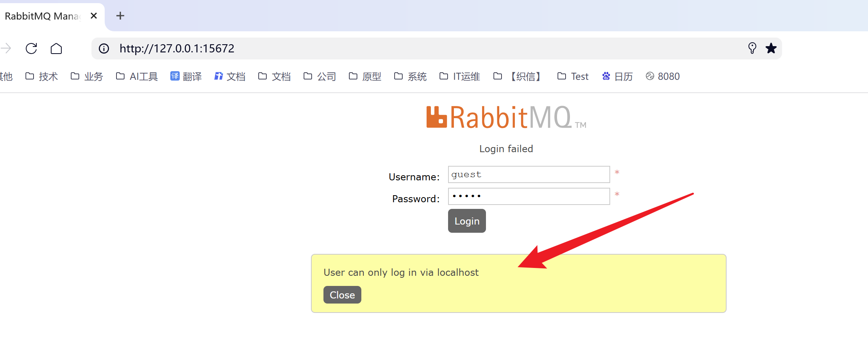Close the RabbitMQ Management tab
Screen dimensions: 868x354
click(94, 16)
